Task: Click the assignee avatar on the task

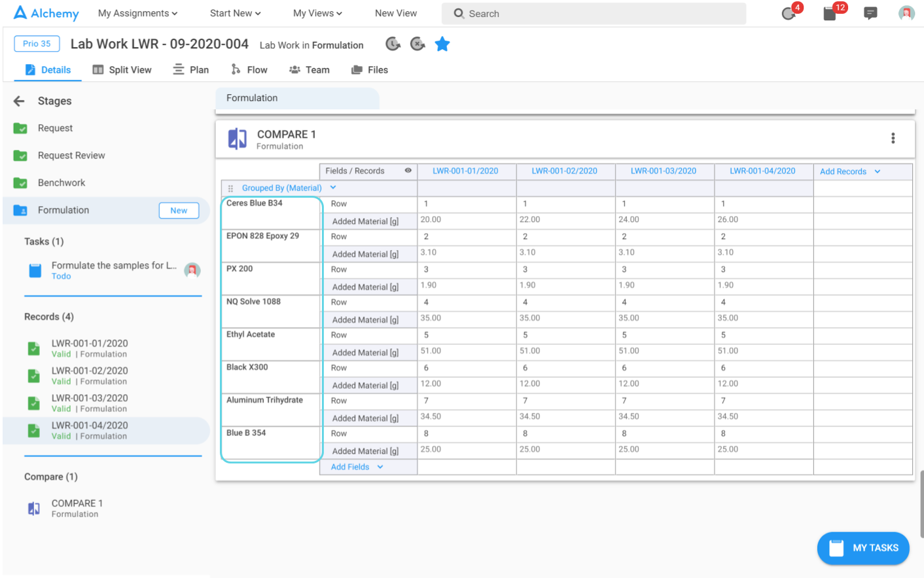Action: pos(192,270)
